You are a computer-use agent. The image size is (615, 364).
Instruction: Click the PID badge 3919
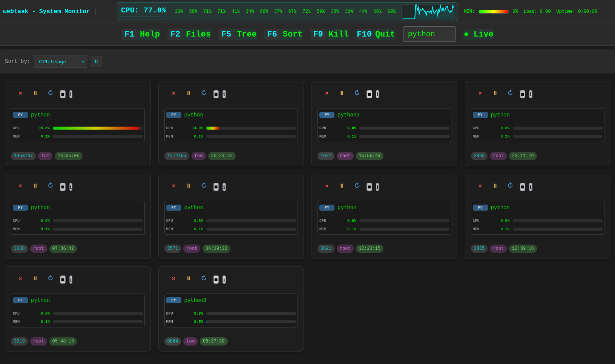19,341
